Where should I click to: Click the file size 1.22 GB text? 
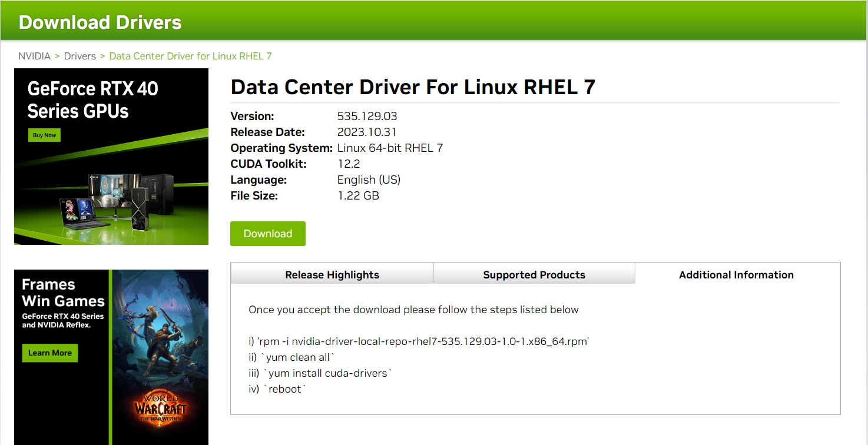(358, 195)
